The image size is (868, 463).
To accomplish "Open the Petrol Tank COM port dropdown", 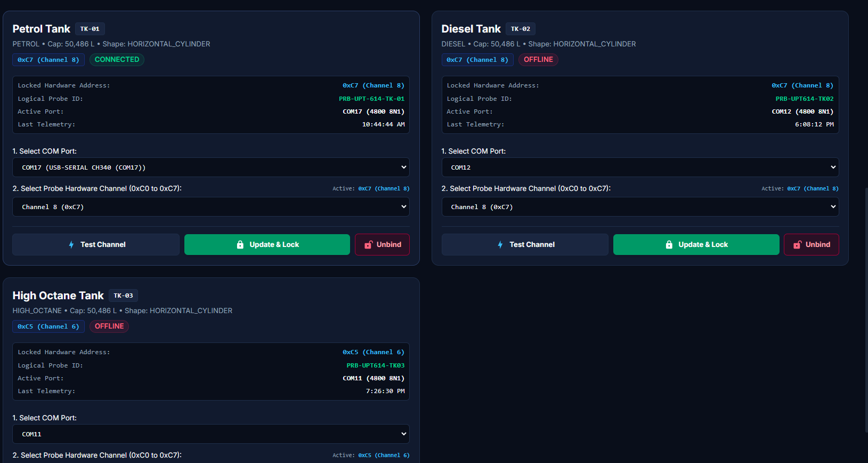I will point(211,167).
